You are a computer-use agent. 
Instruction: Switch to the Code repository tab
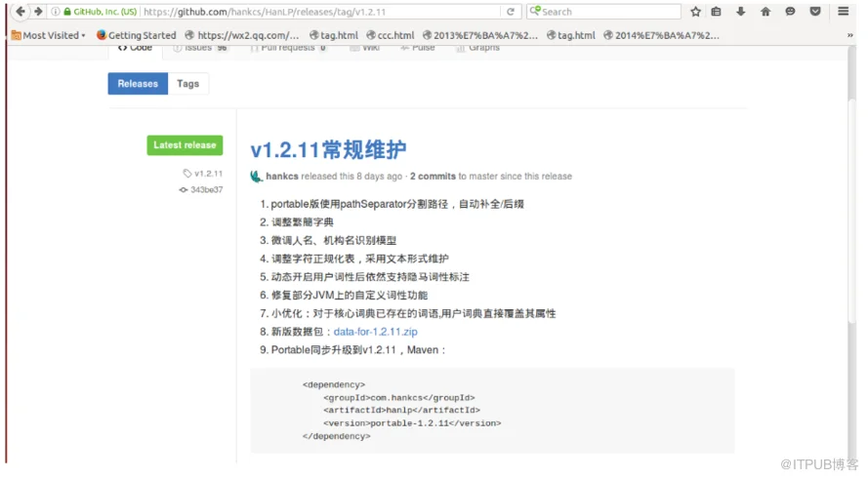pyautogui.click(x=135, y=49)
